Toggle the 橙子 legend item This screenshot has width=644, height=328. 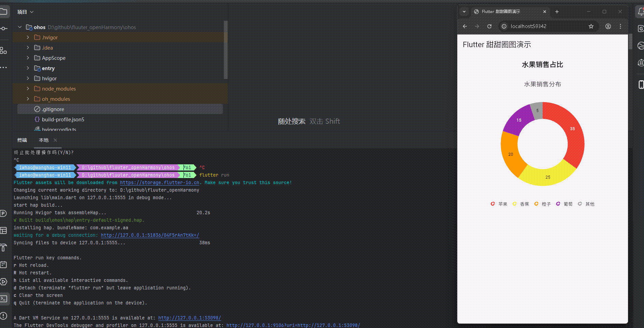543,204
